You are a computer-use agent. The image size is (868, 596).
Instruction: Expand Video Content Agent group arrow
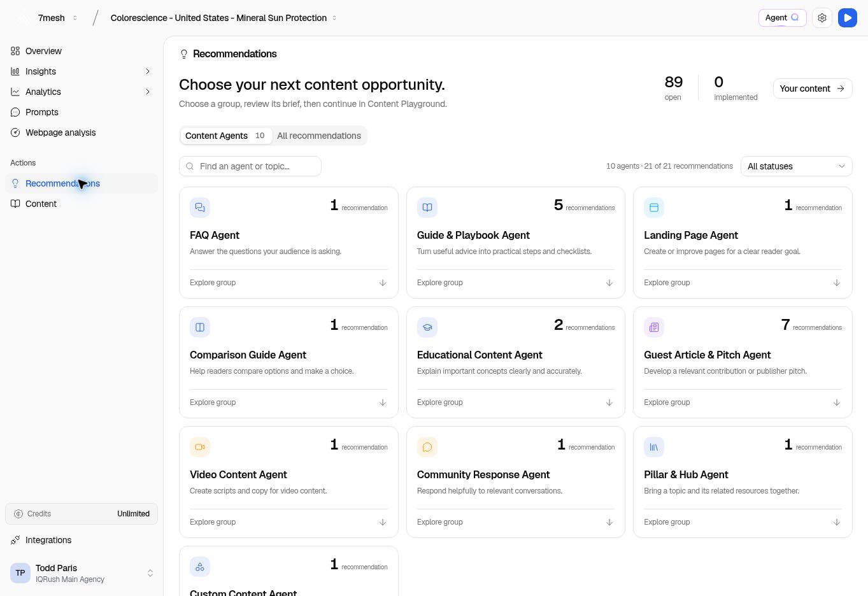pyautogui.click(x=383, y=522)
